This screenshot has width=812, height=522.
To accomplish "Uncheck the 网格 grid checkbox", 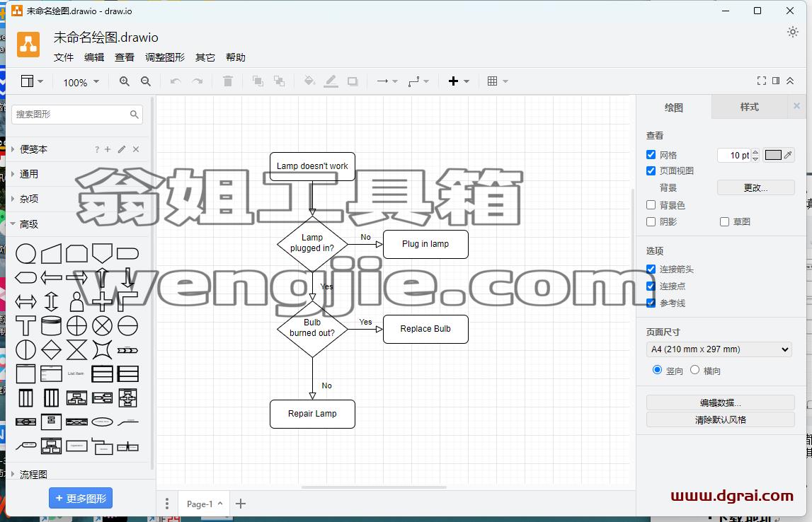I will tap(651, 155).
